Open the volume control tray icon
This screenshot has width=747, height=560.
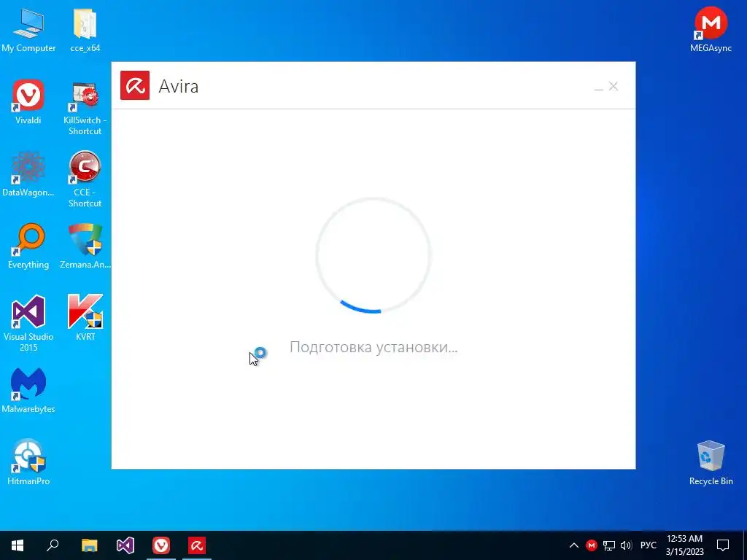pyautogui.click(x=626, y=545)
